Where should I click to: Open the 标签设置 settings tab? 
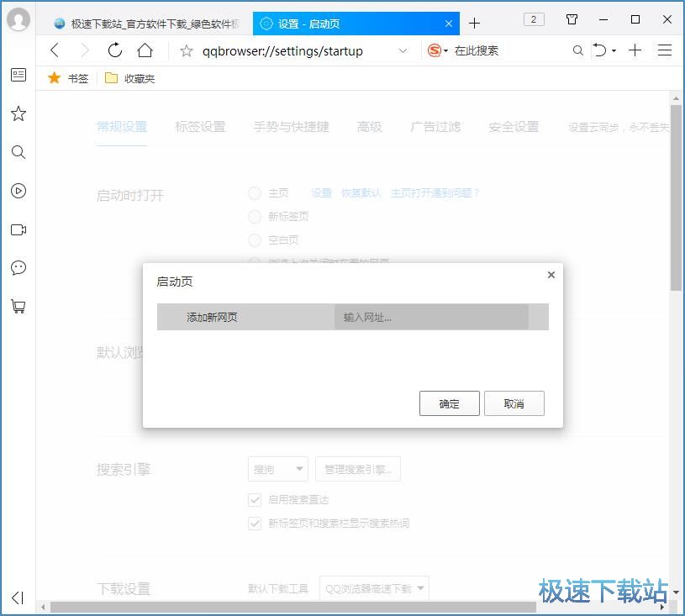(200, 127)
